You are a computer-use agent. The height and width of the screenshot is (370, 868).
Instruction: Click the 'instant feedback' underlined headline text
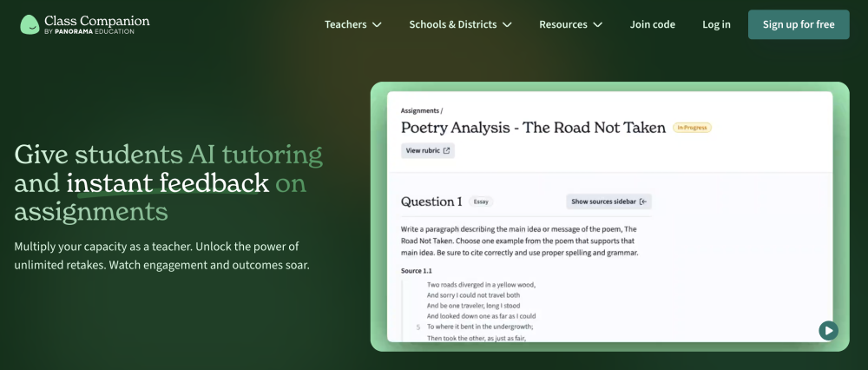(x=168, y=183)
